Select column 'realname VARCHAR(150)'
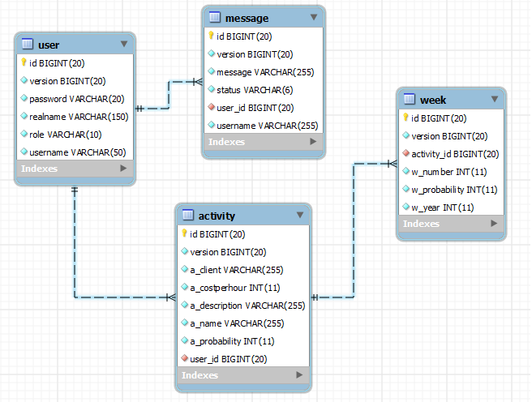Viewport: 532px width, 402px height. (x=79, y=117)
